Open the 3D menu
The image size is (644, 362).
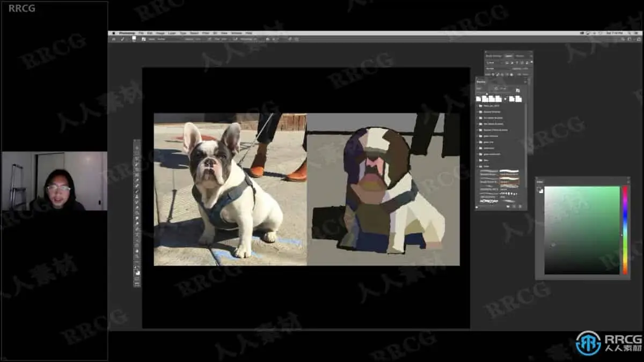pos(215,33)
